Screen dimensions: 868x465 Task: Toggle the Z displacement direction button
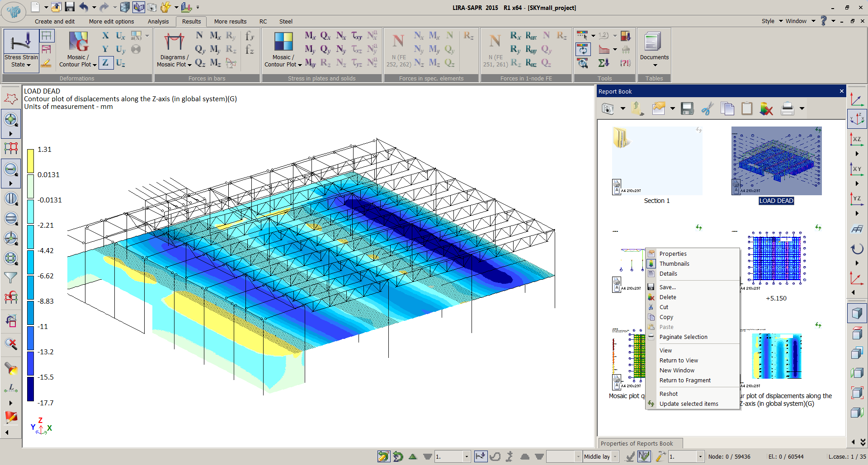[105, 63]
